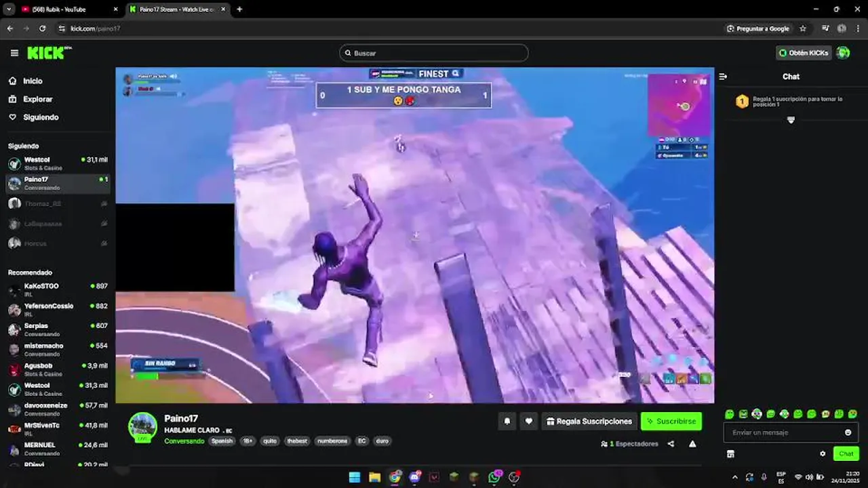Click the gold rank 1 badge
The image size is (868, 488).
[742, 102]
